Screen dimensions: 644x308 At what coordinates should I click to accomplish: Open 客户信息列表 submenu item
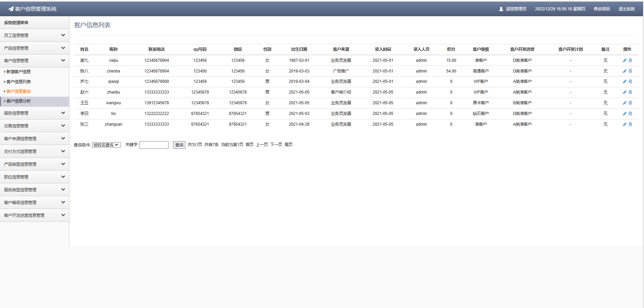click(19, 82)
